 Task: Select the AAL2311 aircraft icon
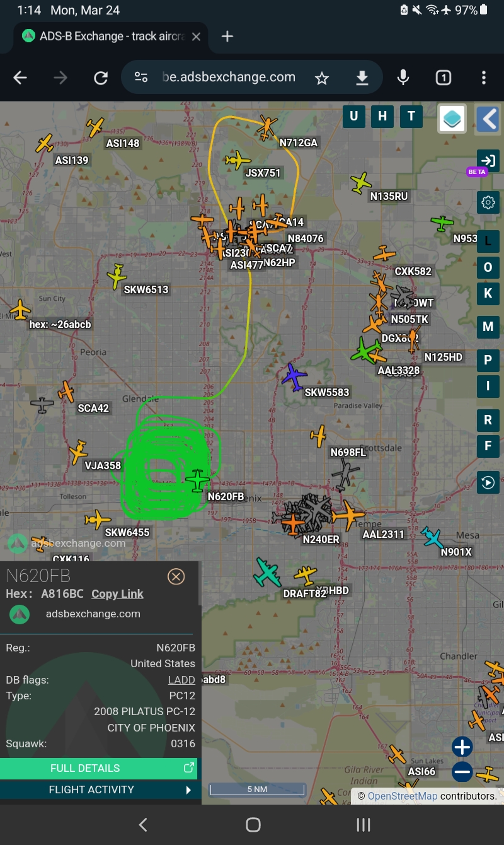[x=348, y=516]
